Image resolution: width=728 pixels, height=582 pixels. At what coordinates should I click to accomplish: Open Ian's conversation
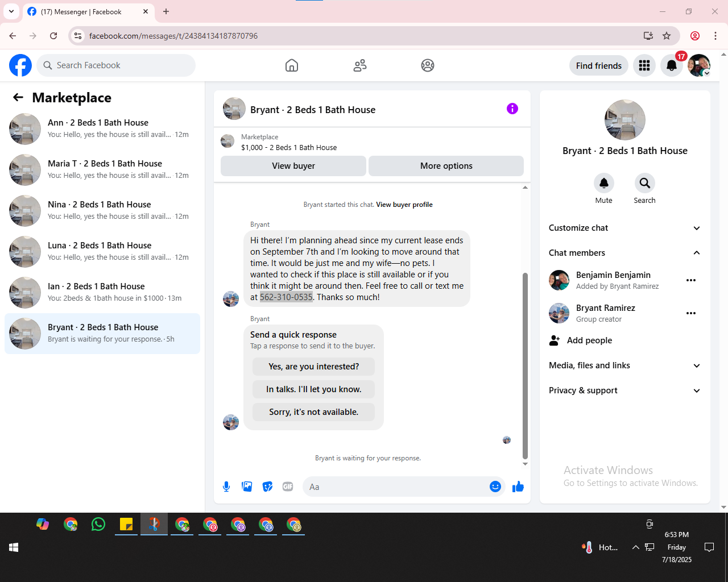(x=102, y=293)
